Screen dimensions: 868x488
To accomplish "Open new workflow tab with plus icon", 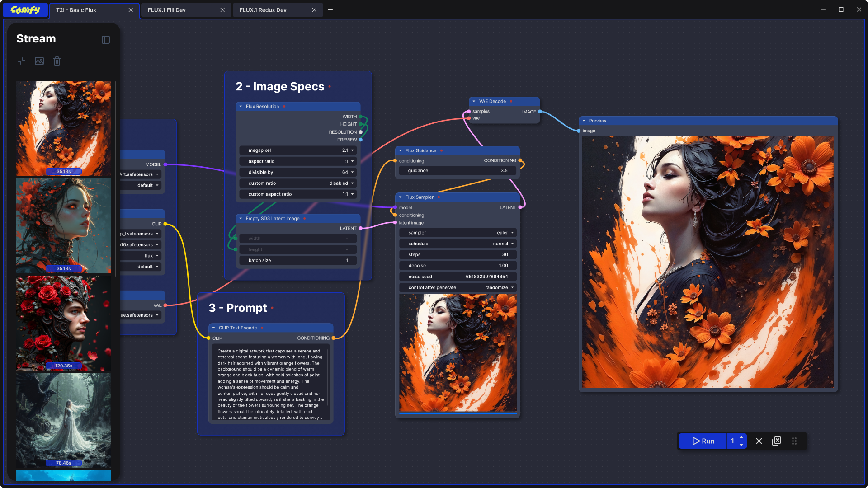I will coord(330,10).
